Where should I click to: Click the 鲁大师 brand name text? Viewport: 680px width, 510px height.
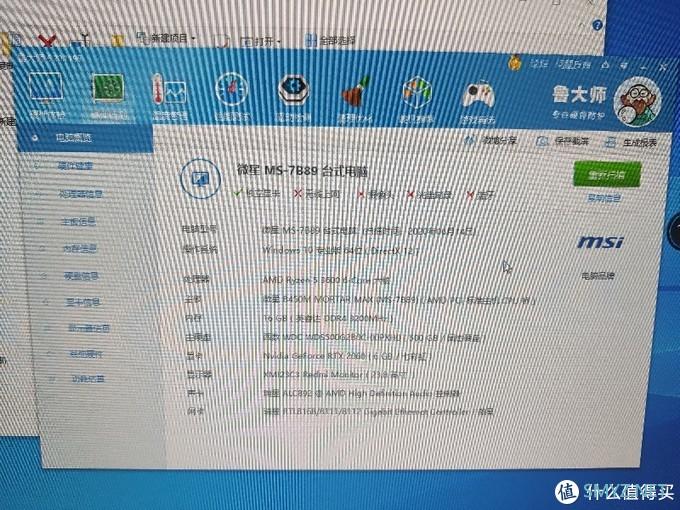click(579, 95)
